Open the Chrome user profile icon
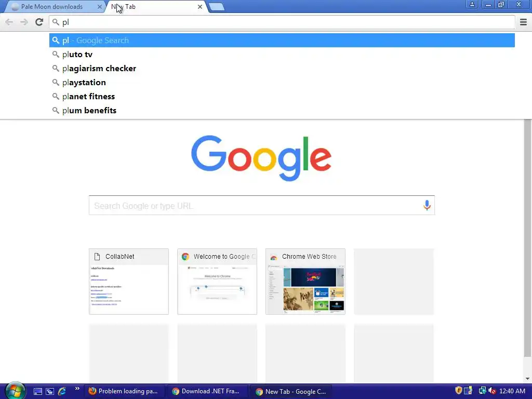The image size is (532, 399). click(x=472, y=4)
